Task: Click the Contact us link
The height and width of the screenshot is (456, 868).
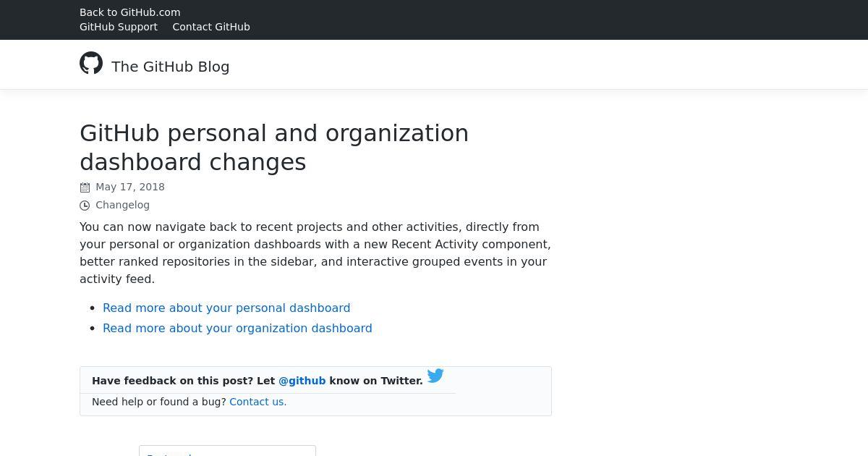Action: [258, 402]
